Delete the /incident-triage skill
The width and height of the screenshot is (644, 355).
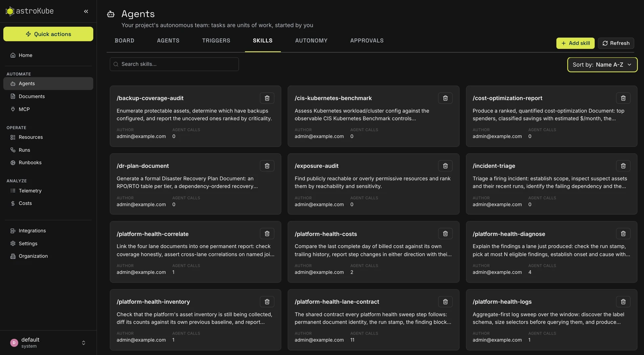pos(623,166)
